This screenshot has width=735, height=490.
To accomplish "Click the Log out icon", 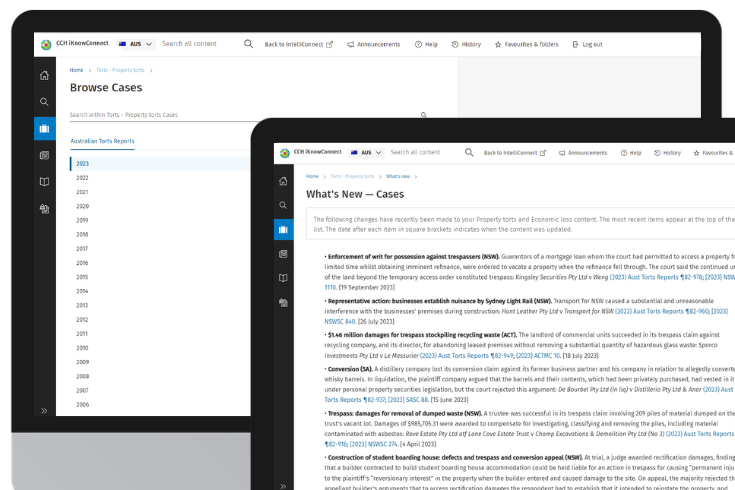I will (x=575, y=45).
